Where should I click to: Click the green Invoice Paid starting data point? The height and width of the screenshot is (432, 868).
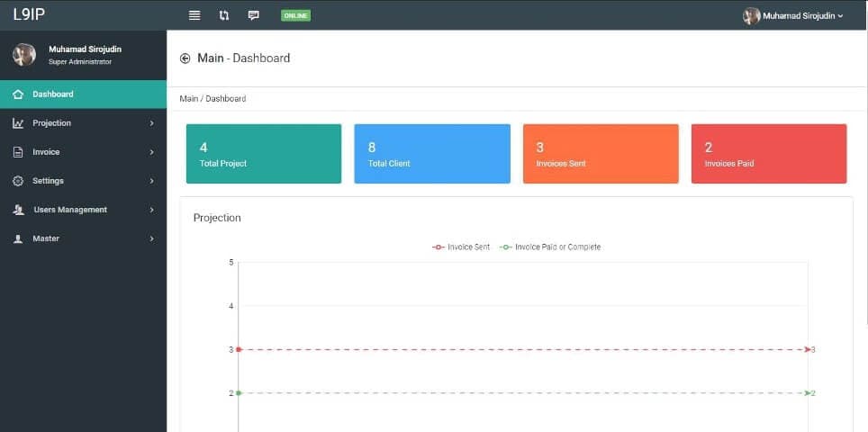(x=239, y=393)
